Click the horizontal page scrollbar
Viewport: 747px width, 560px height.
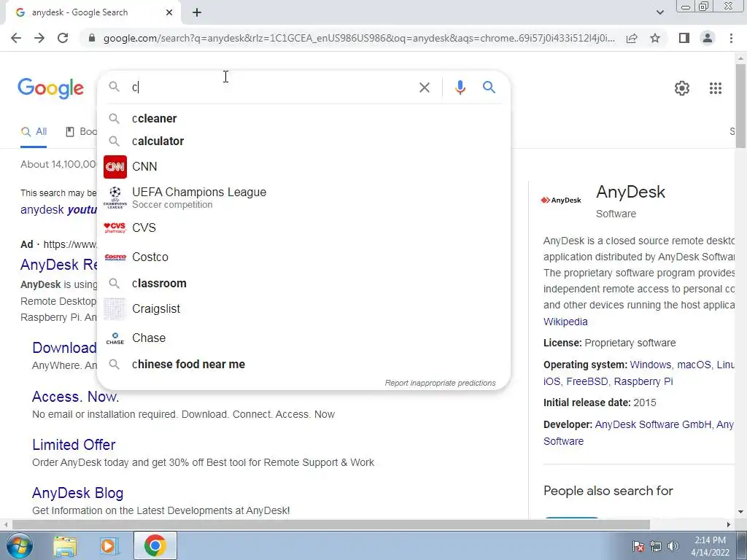point(330,525)
